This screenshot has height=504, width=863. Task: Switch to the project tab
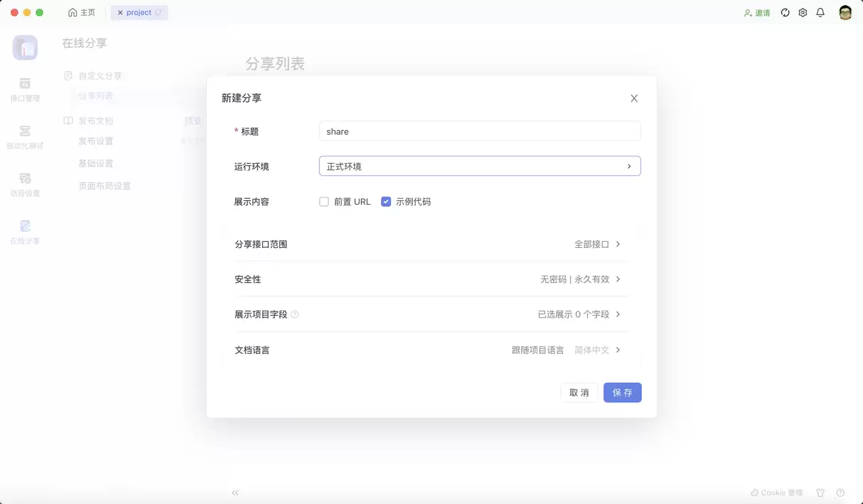pos(139,13)
